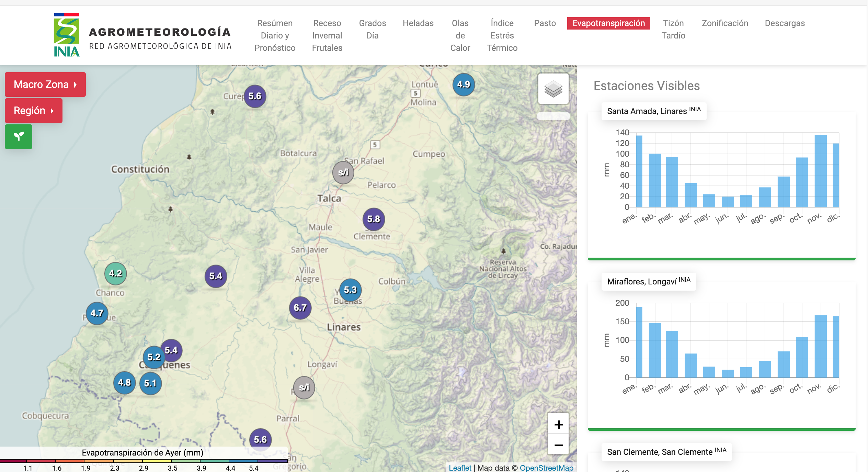The height and width of the screenshot is (472, 868).
Task: Go to Pasto tab
Action: (545, 23)
